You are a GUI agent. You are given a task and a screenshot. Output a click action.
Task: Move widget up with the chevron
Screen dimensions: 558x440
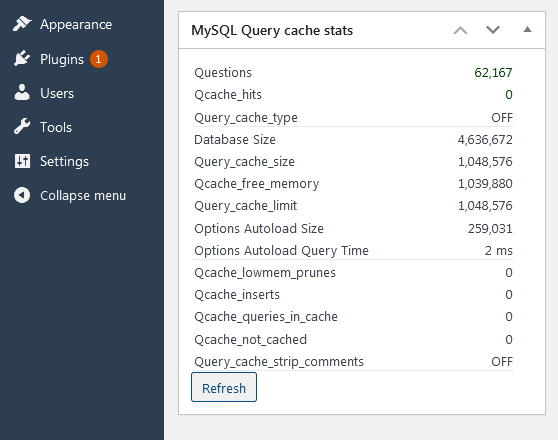460,30
